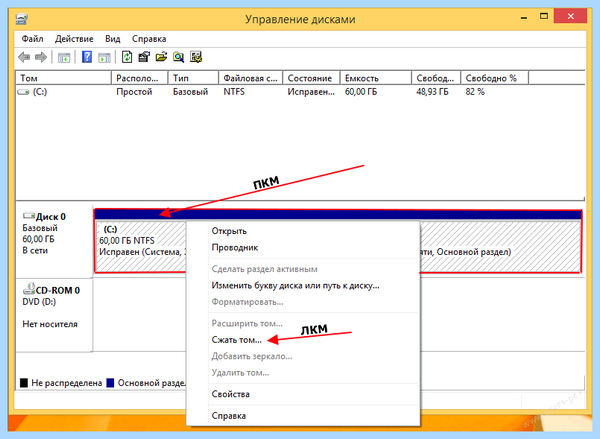The image size is (600, 439).
Task: Open Help via the blue question mark icon
Action: (87, 57)
